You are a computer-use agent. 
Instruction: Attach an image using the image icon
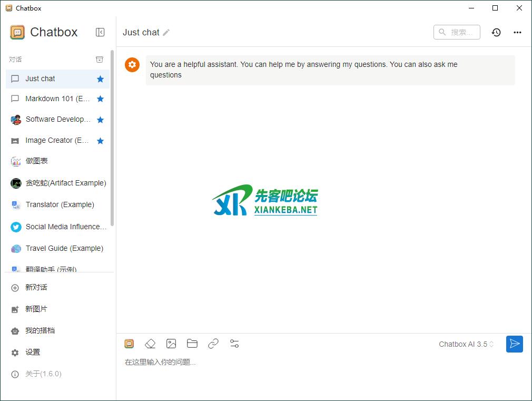(x=171, y=344)
